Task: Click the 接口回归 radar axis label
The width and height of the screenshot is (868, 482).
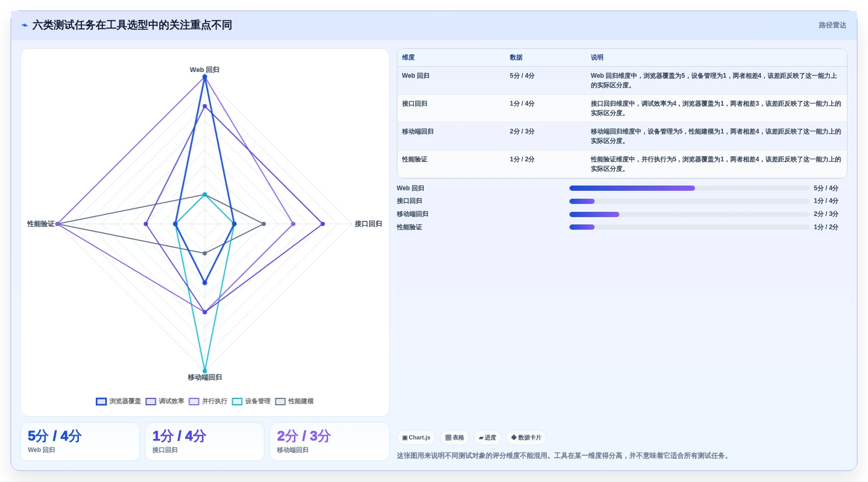Action: tap(368, 224)
